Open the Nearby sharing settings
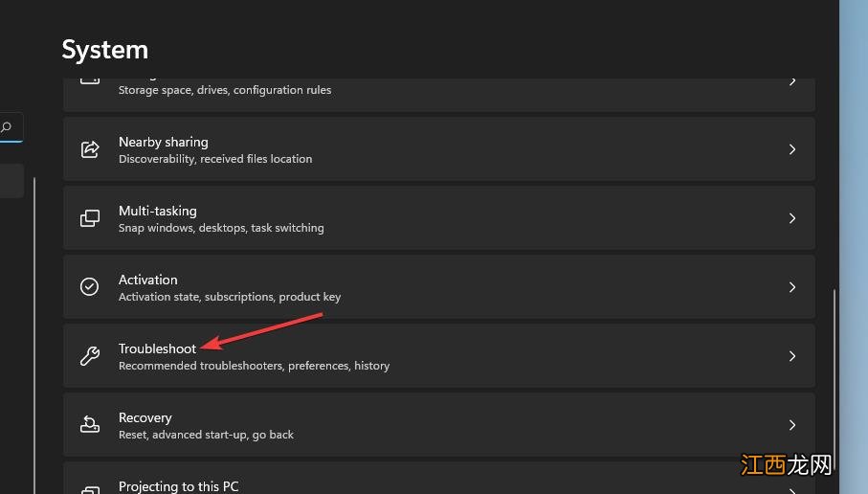 point(439,149)
